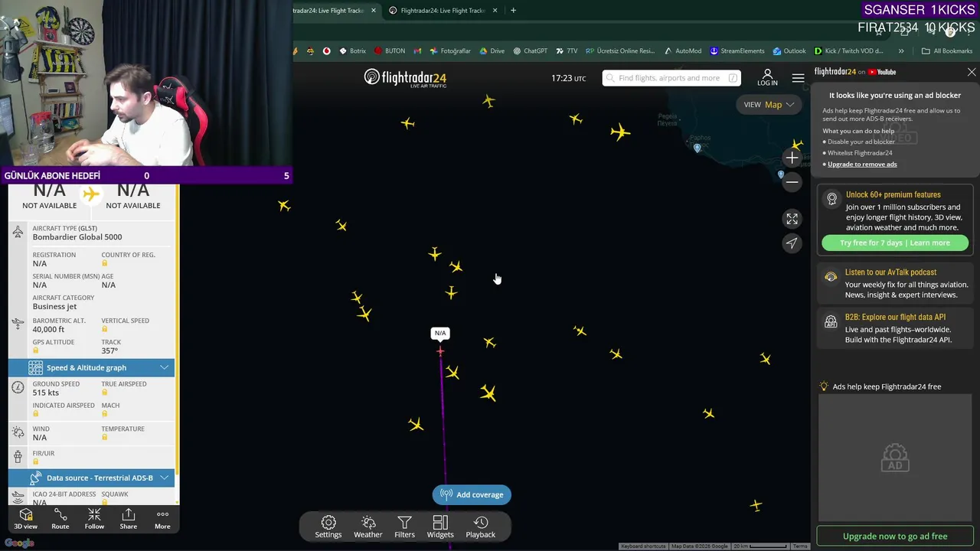Viewport: 980px width, 551px height.
Task: Switch to the second Flightradar24 browser tab
Action: (443, 11)
